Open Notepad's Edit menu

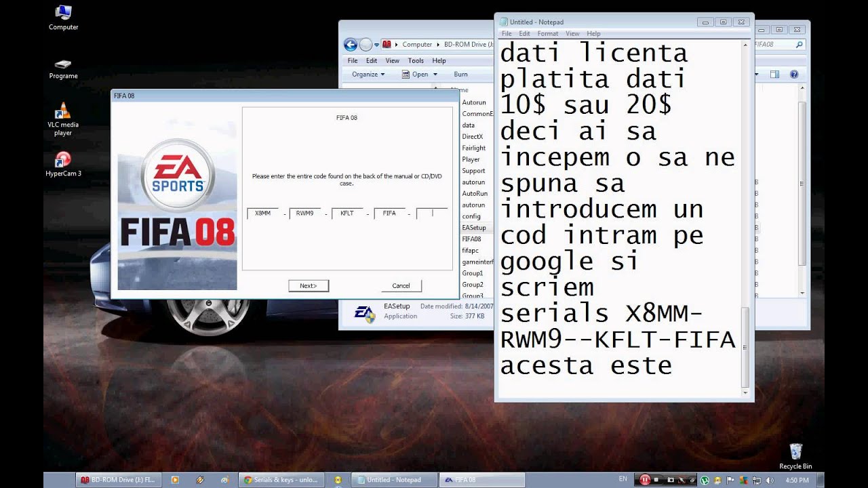pyautogui.click(x=525, y=34)
